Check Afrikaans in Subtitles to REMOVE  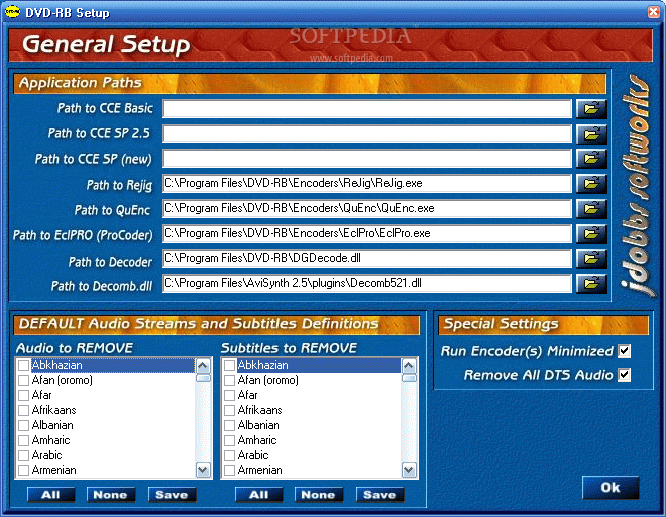coord(230,410)
